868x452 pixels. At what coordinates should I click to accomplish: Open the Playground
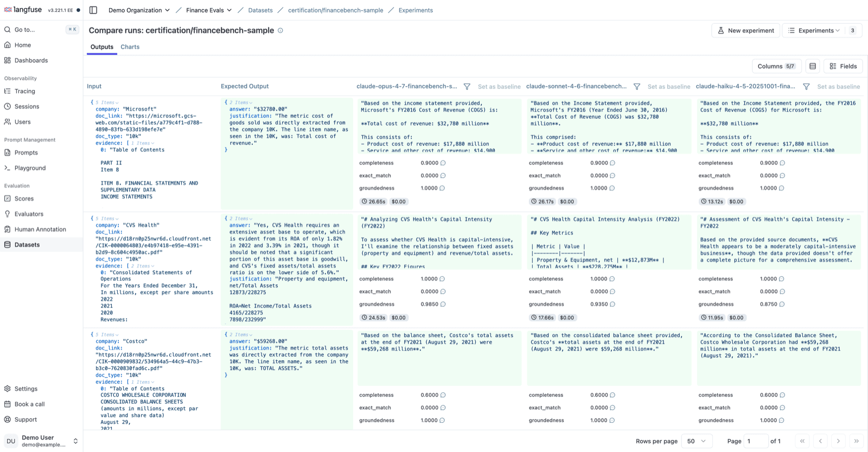[x=30, y=168]
